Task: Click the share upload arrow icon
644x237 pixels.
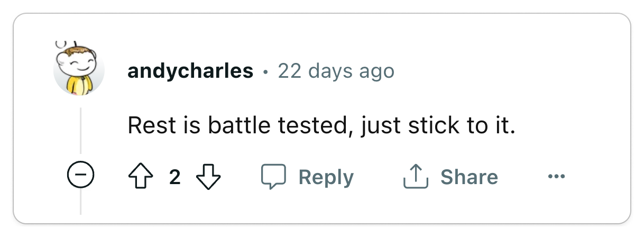Action: [x=415, y=177]
